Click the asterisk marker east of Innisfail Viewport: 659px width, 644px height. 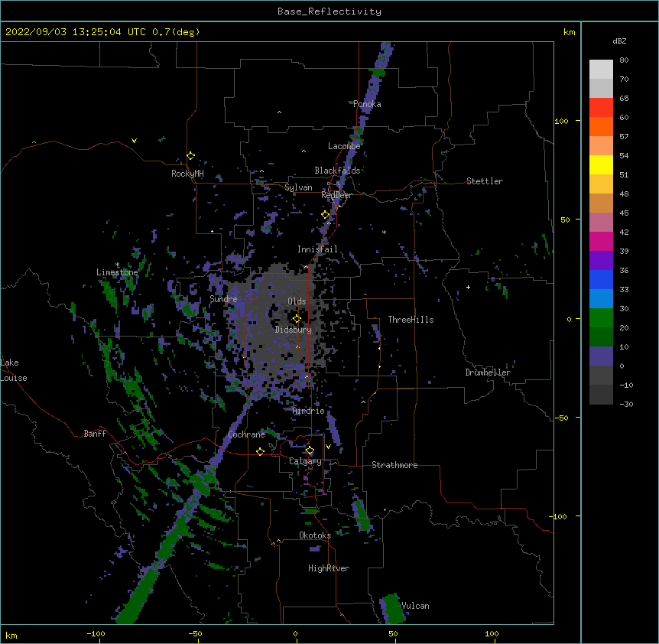(384, 232)
